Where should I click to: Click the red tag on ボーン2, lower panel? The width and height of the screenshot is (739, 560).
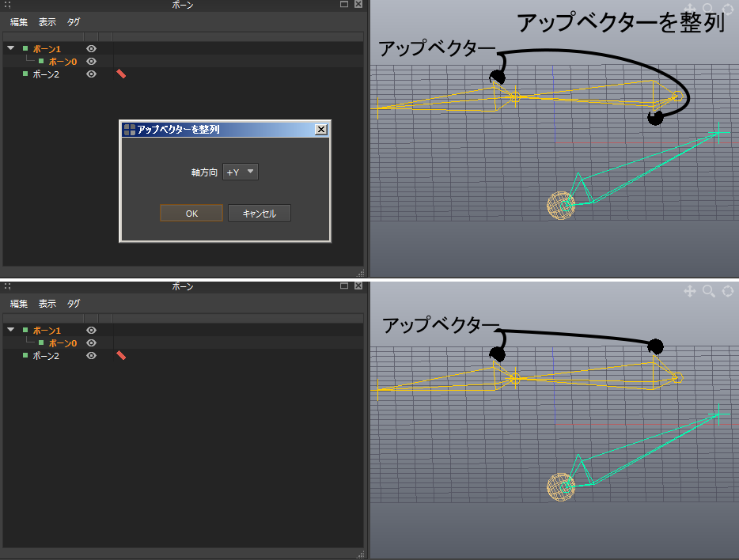coord(121,355)
